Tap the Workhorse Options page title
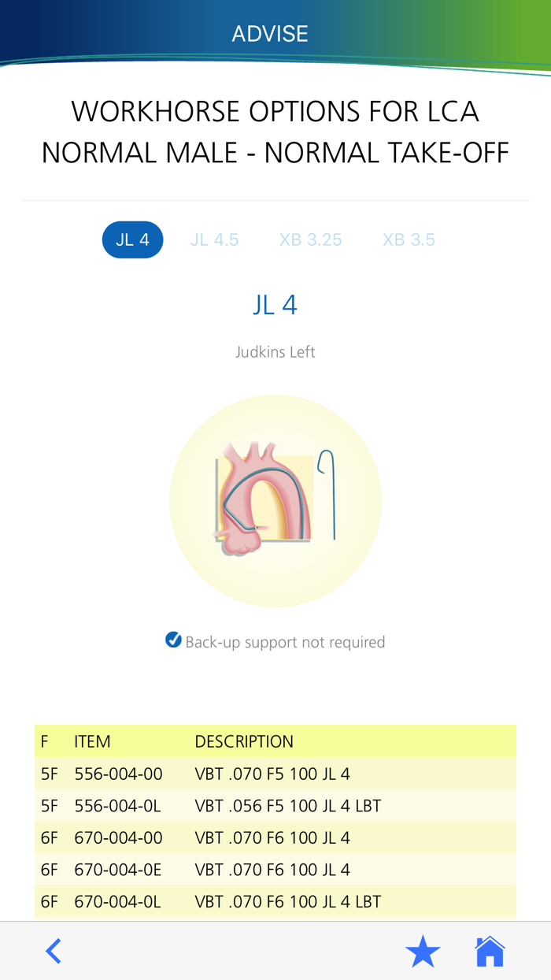 (x=275, y=132)
